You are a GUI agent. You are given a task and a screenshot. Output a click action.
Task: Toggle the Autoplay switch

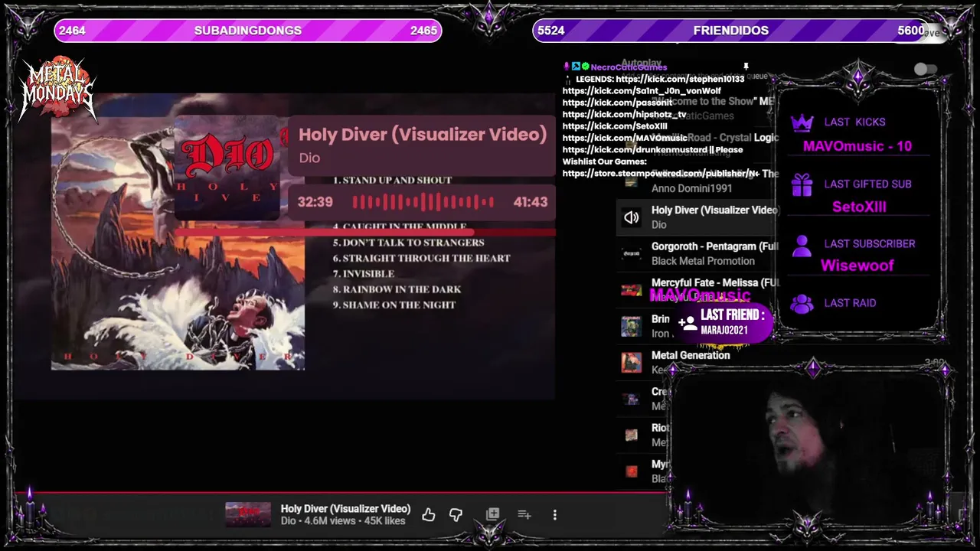coord(925,69)
